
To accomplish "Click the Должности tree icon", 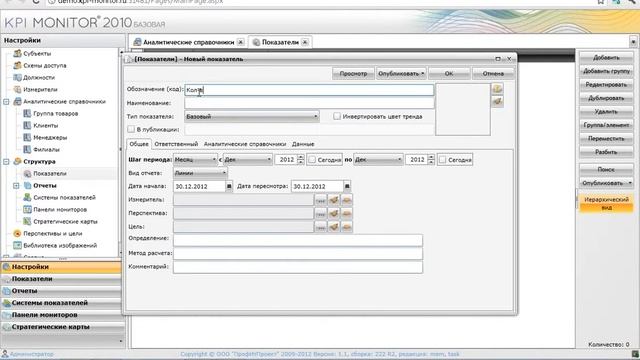I will coord(17,77).
